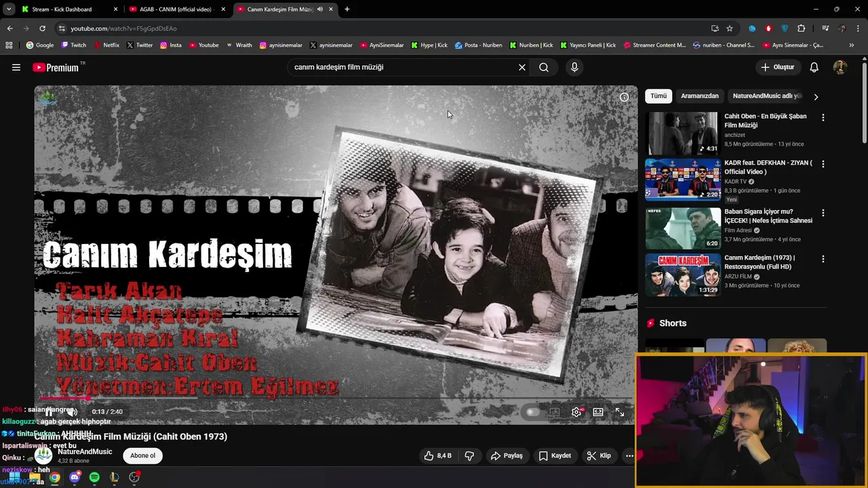Select the Aramanızdan filter chip
This screenshot has width=868, height=488.
coord(700,96)
